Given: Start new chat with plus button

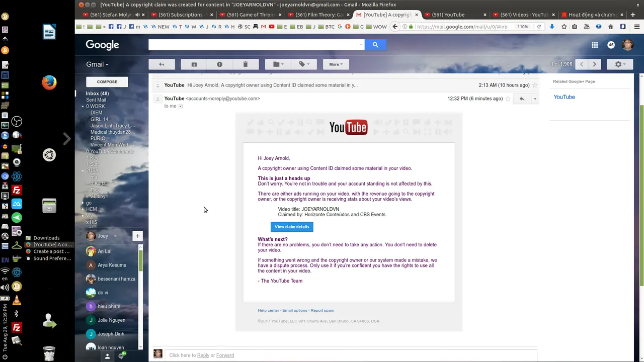Looking at the screenshot, I should point(137,236).
